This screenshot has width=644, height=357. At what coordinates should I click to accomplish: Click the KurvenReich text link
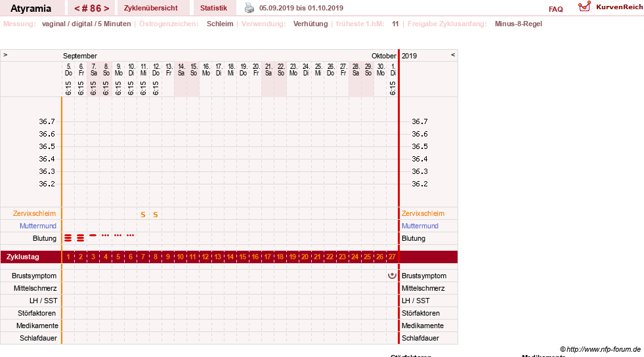pos(619,7)
